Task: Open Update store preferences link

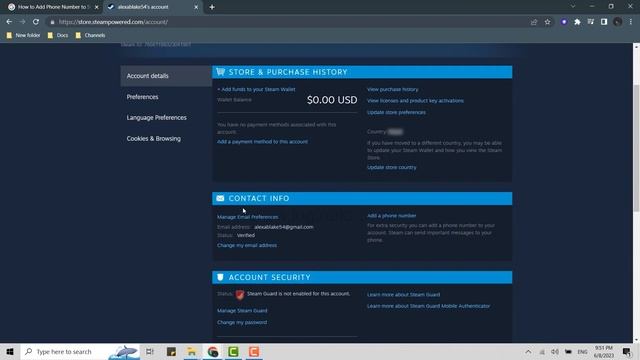Action: pos(396,112)
